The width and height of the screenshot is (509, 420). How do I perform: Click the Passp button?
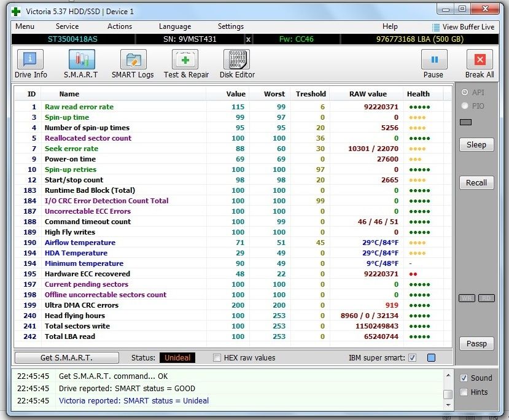(x=476, y=344)
